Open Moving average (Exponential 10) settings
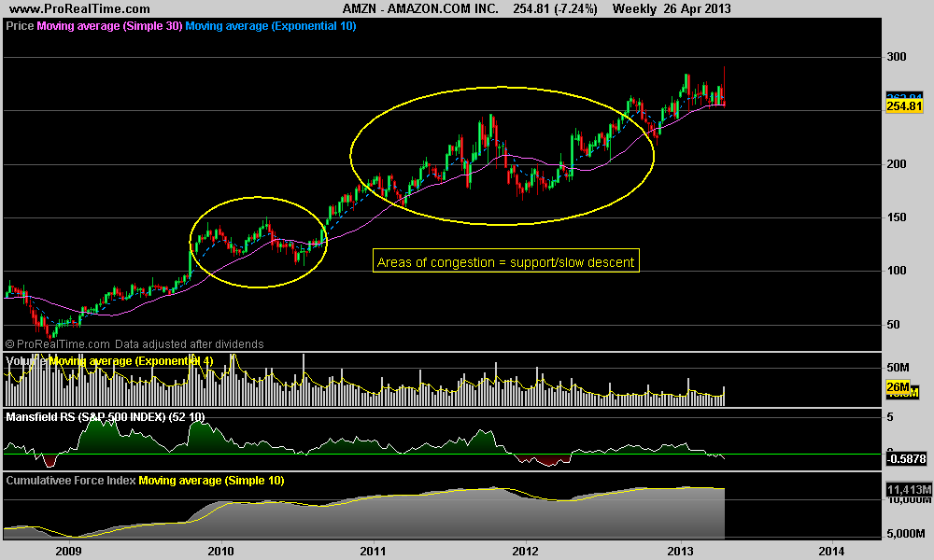934x560 pixels. [271, 26]
